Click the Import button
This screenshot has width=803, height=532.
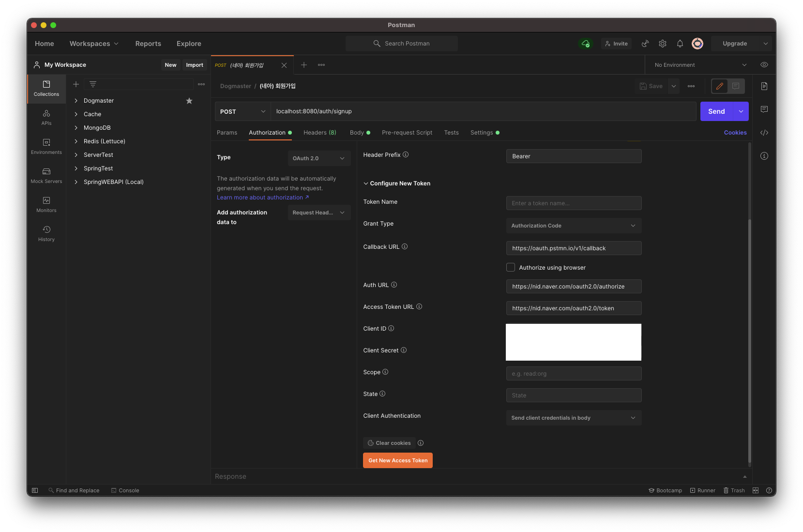(195, 65)
